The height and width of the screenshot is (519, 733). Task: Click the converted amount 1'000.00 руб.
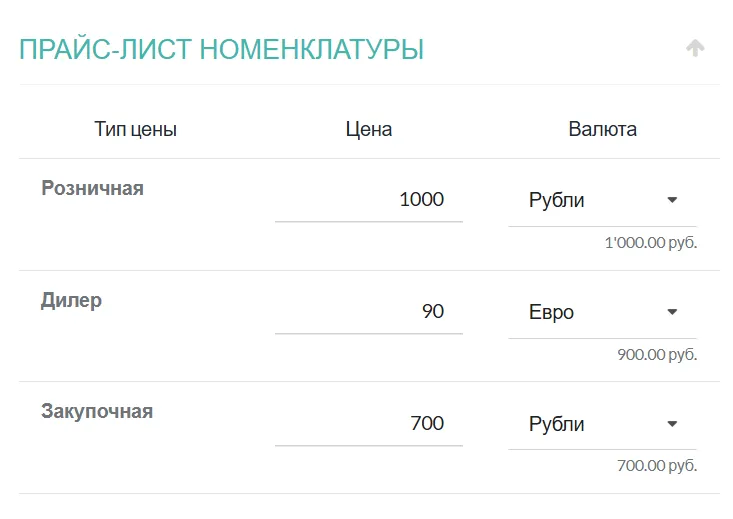(650, 243)
